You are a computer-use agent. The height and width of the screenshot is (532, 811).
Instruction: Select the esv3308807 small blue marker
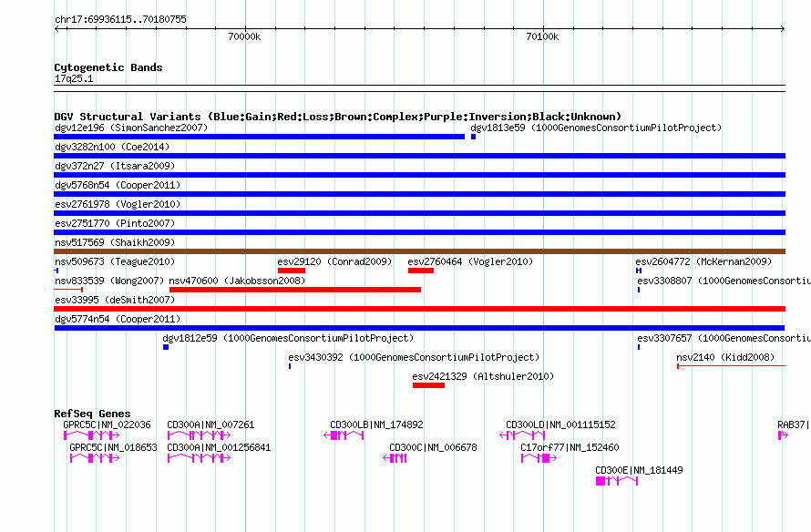click(639, 290)
